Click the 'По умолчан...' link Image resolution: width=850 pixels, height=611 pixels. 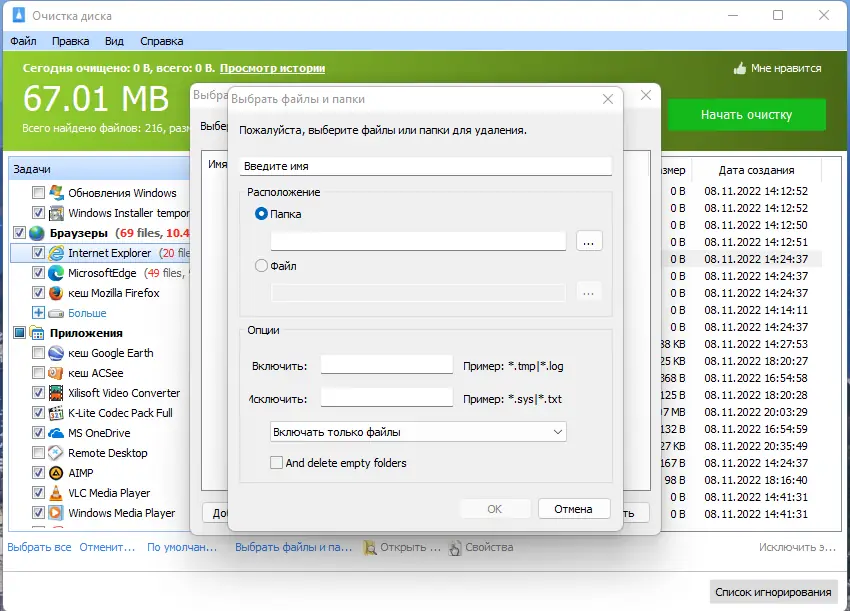[182, 548]
